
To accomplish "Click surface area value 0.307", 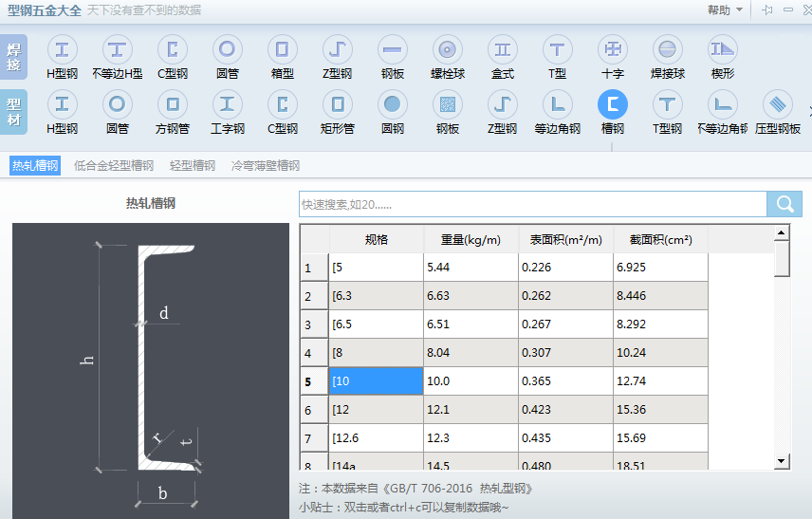I will [x=565, y=353].
